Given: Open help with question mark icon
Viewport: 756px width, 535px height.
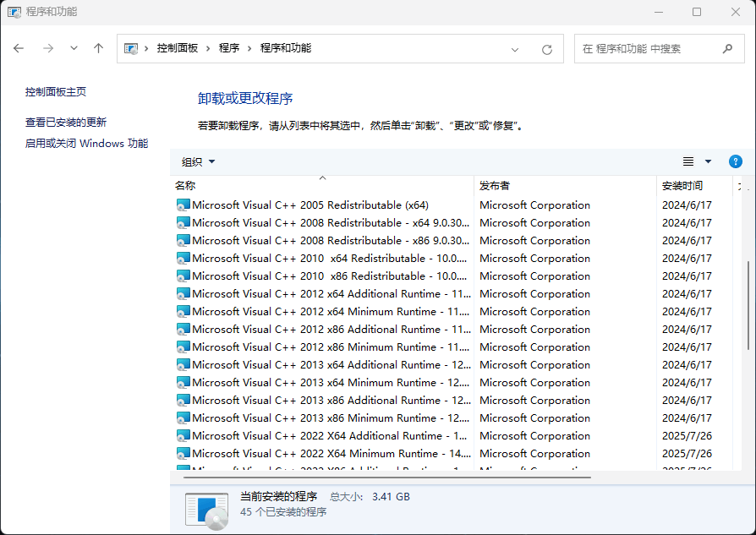Looking at the screenshot, I should tap(735, 161).
